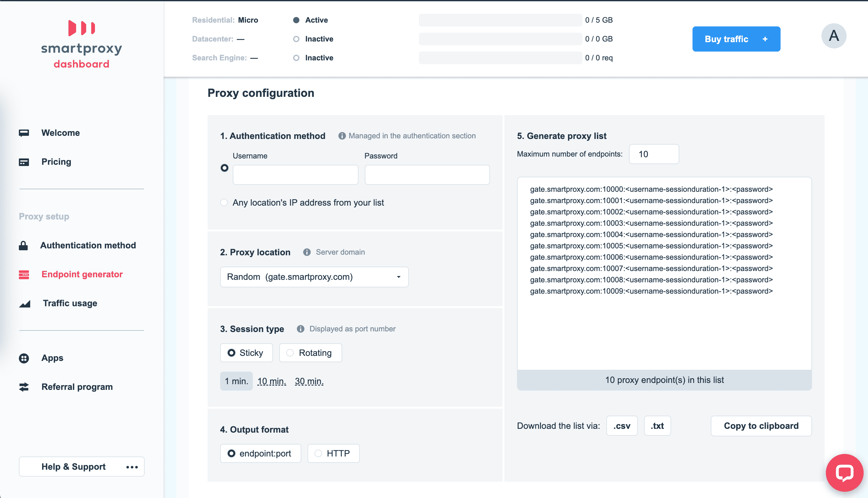
Task: Click the Datacenter traffic usage bar
Action: (500, 39)
